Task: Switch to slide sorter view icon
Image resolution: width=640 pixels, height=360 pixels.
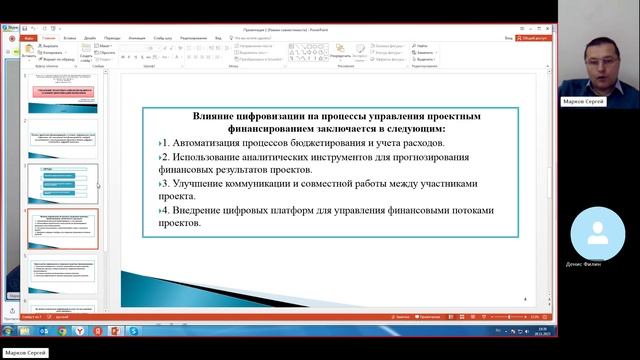Action: 462,317
